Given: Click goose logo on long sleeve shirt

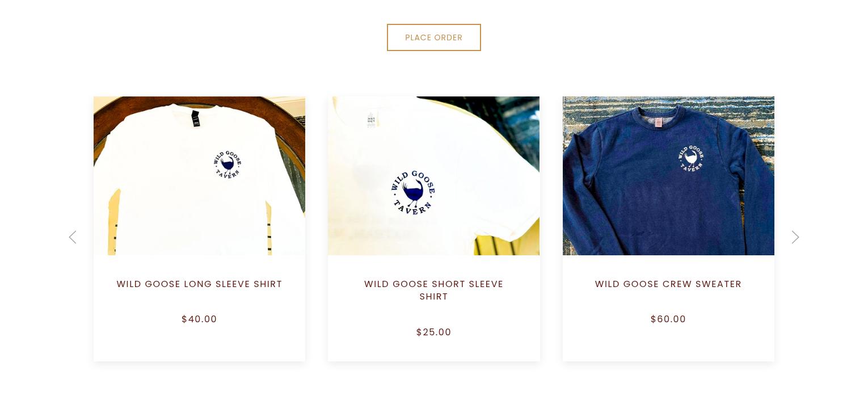Looking at the screenshot, I should 227,165.
